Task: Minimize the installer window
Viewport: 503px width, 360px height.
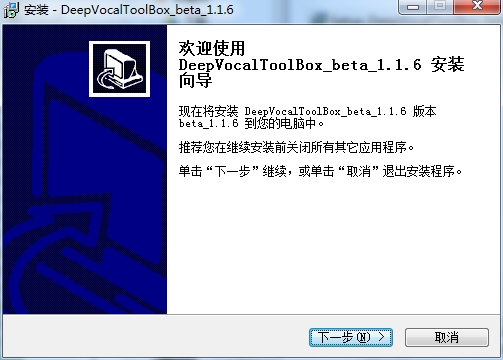Action: [413, 6]
